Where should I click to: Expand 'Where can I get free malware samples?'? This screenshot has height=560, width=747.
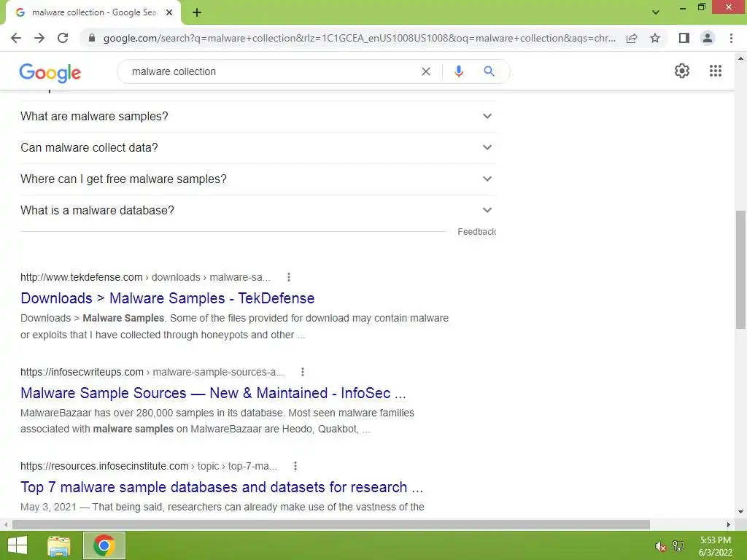click(258, 179)
